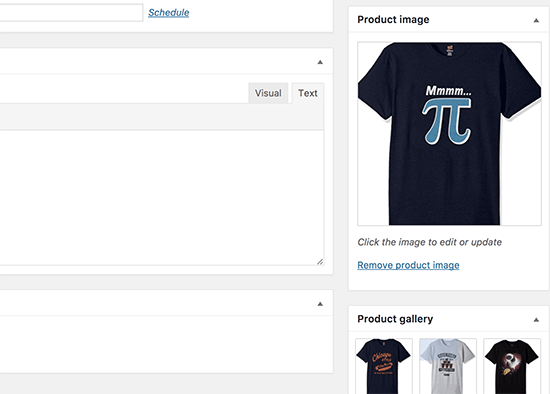Collapse the editor panel above Visual tab
Screen dimensions: 550x394
(x=320, y=62)
